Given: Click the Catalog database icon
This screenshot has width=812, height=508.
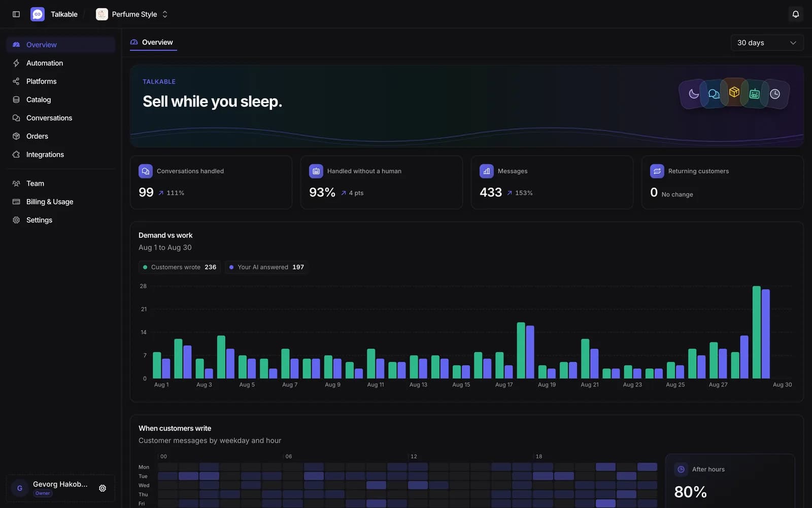Looking at the screenshot, I should [16, 100].
